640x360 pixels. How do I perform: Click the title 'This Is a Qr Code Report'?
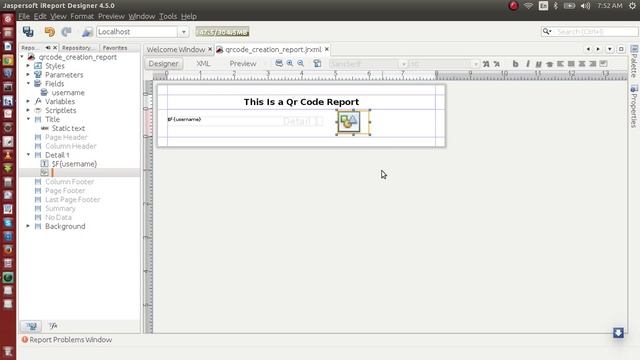pos(301,102)
